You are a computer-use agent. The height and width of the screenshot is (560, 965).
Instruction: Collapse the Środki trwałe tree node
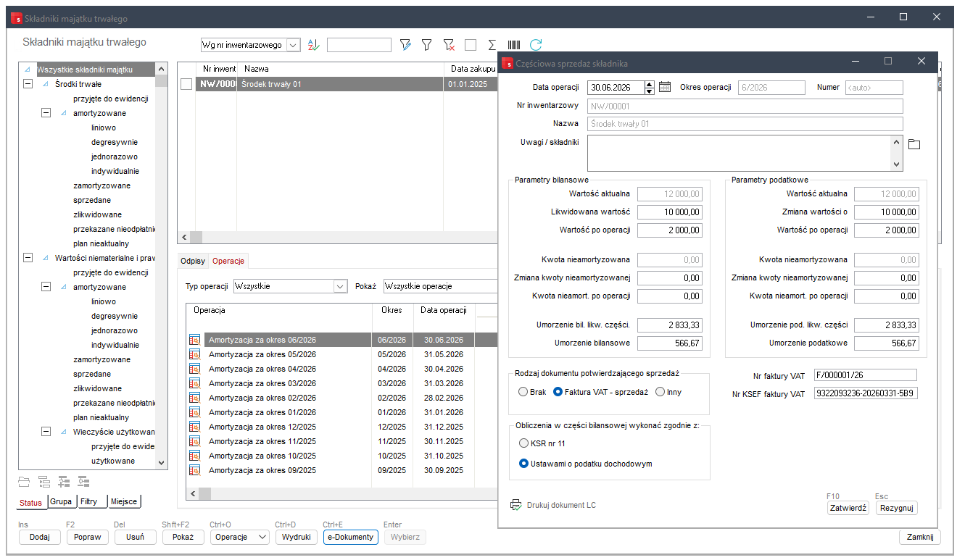pyautogui.click(x=28, y=84)
